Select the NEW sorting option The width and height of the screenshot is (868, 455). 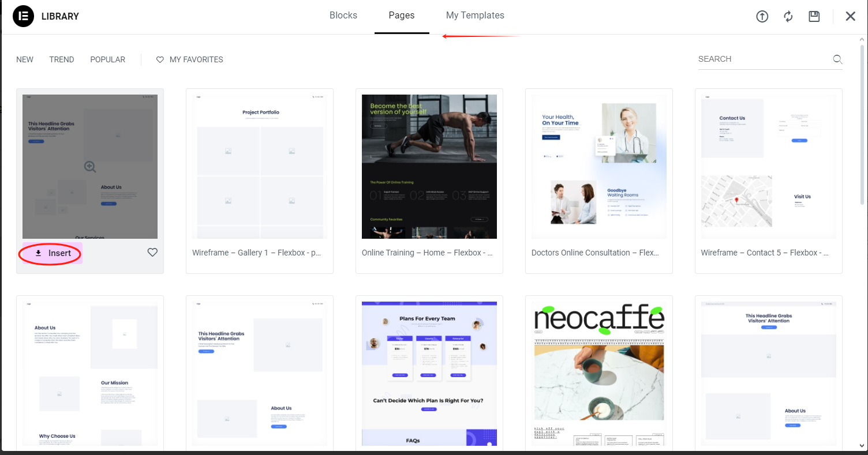point(24,59)
